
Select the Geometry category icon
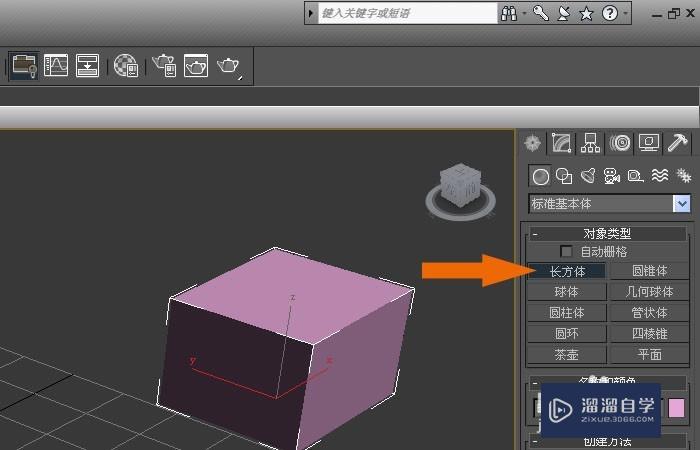(x=540, y=176)
